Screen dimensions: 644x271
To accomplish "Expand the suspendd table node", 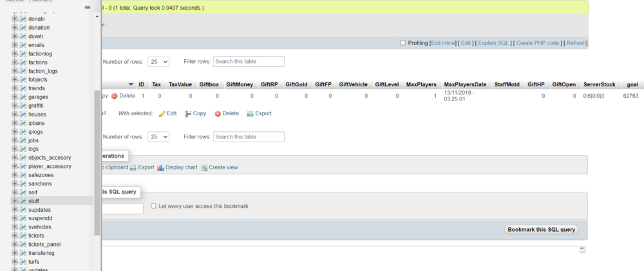I will pos(15,218).
